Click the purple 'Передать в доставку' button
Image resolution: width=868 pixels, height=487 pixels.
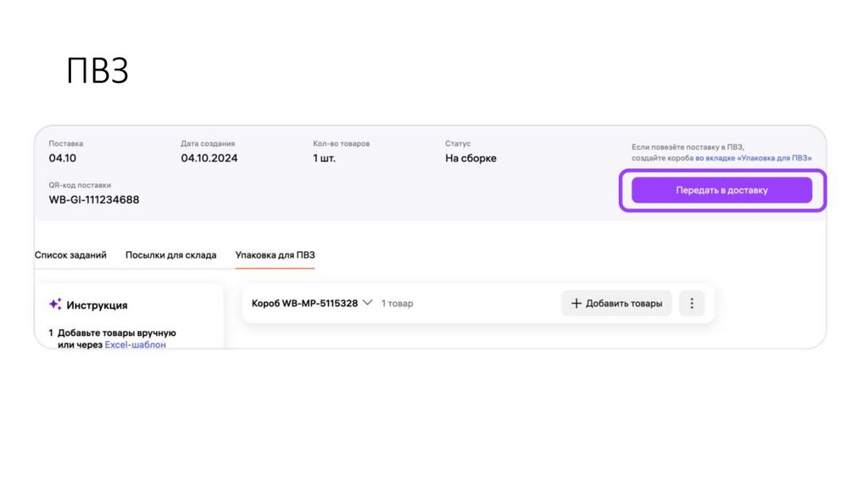721,190
